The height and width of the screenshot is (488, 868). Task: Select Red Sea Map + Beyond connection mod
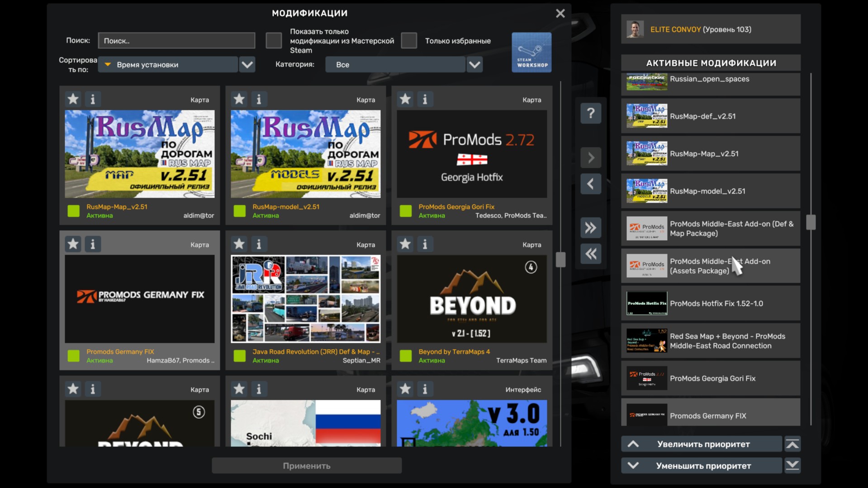(x=711, y=341)
